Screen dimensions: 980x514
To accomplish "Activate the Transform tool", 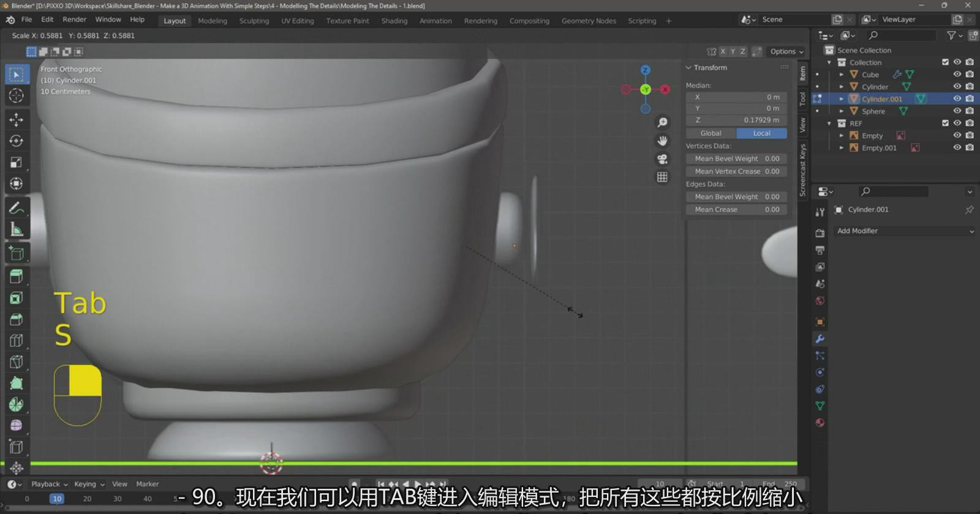I will click(17, 184).
